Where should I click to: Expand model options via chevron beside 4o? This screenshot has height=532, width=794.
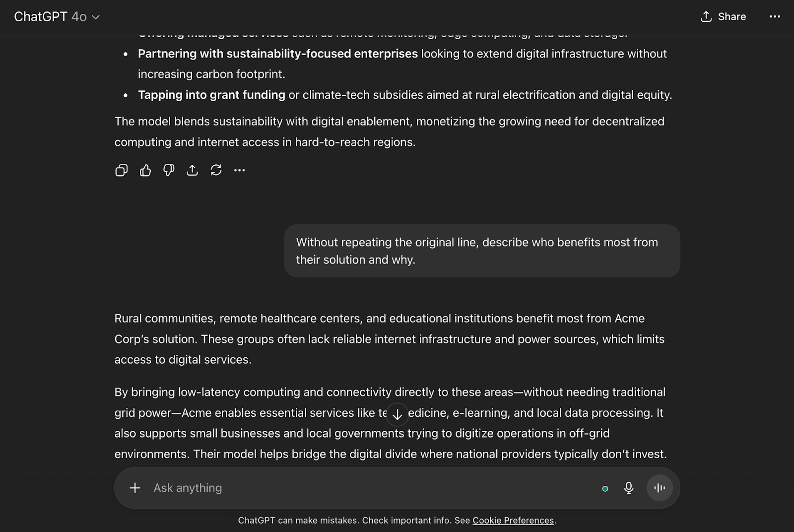[x=96, y=17]
